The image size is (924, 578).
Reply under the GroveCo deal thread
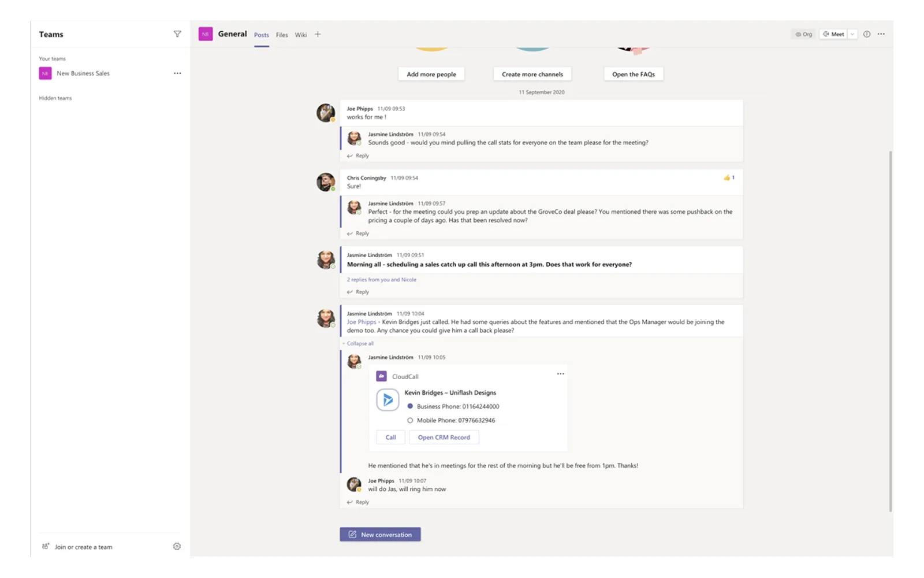358,234
